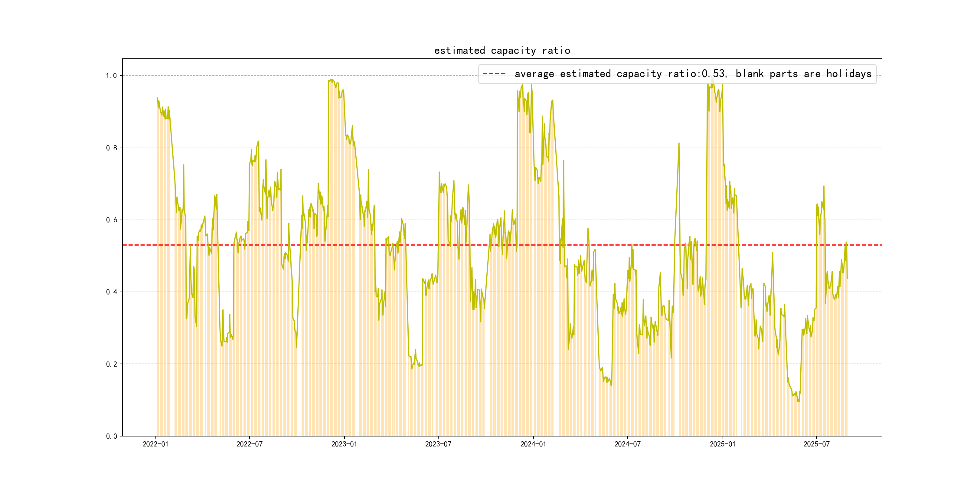
Task: Click the word 'holidays' in the legend
Action: coord(849,74)
